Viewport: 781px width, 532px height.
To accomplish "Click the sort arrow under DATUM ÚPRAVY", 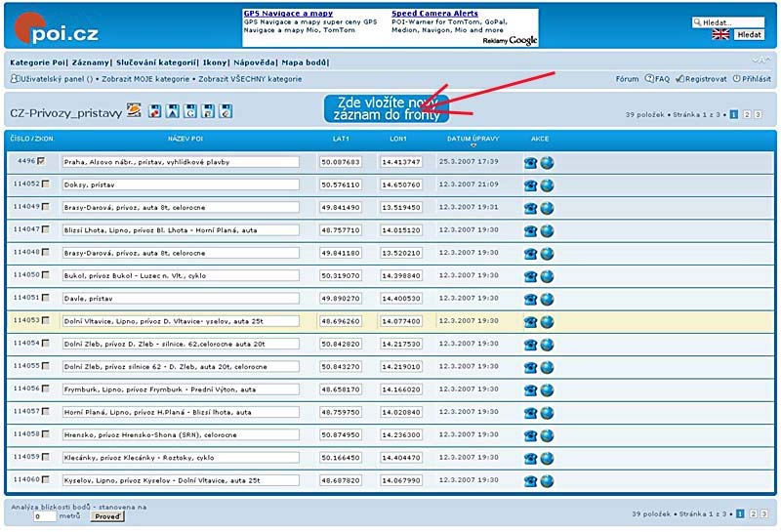I will pyautogui.click(x=473, y=144).
